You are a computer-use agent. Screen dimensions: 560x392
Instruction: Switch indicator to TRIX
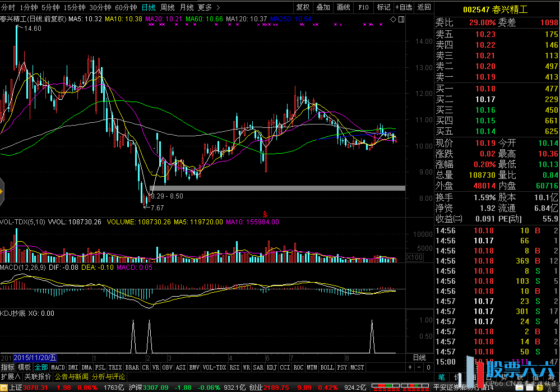(x=115, y=367)
